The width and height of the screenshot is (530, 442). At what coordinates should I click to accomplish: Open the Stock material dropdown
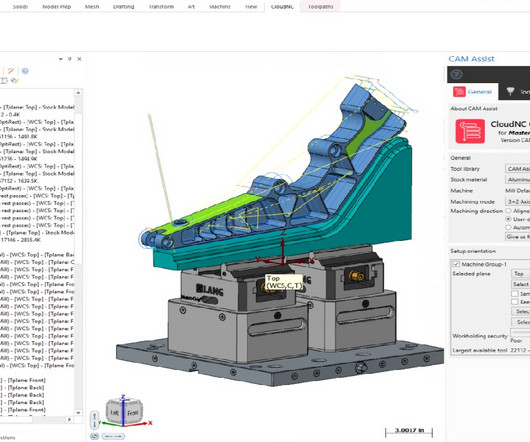pos(517,179)
